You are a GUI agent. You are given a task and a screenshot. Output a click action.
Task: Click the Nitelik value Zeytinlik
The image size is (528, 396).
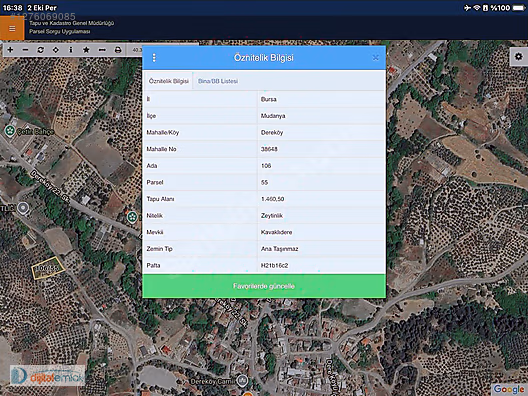[272, 216]
